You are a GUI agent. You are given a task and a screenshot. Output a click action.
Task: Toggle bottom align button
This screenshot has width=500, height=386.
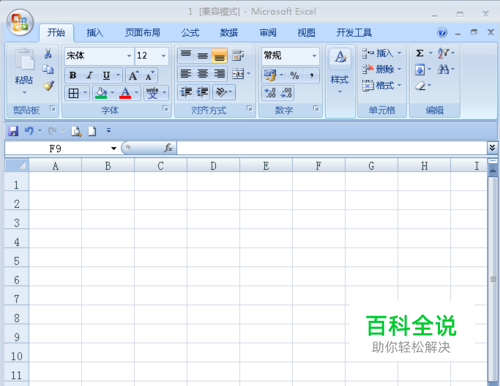point(219,55)
